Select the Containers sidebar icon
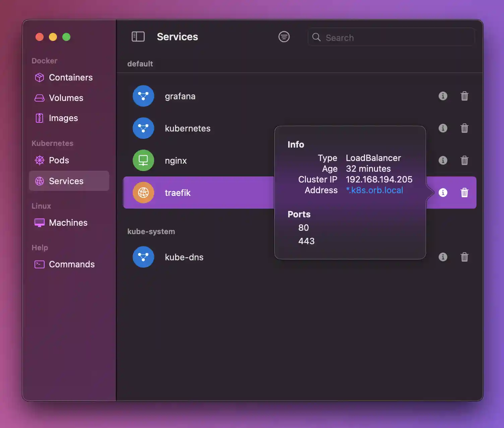The width and height of the screenshot is (504, 428). 39,77
